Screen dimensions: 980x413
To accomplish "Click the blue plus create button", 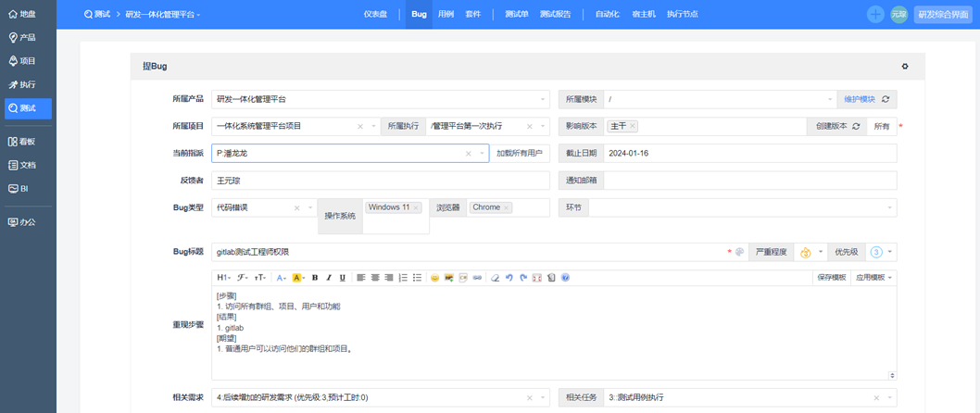I will [875, 15].
